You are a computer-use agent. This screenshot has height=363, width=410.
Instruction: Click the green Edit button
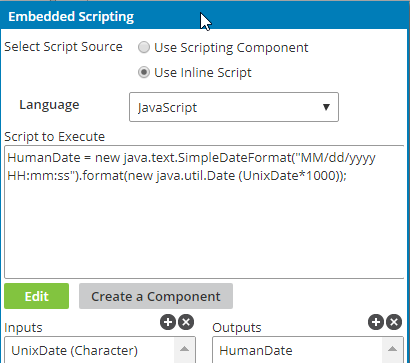pos(37,296)
